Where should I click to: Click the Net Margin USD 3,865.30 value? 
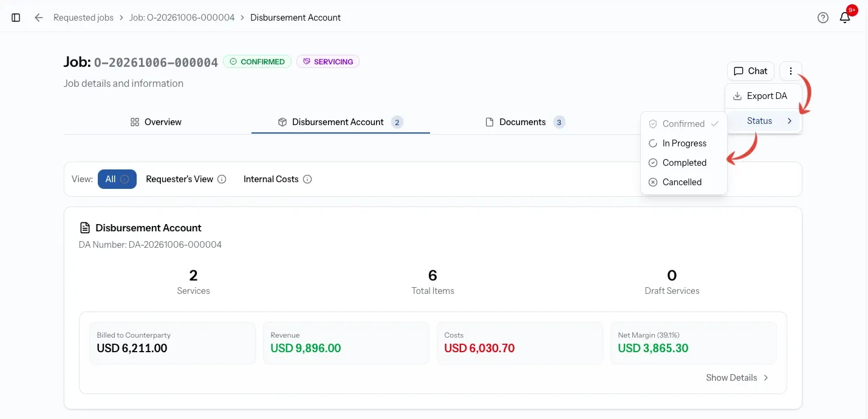pyautogui.click(x=653, y=349)
